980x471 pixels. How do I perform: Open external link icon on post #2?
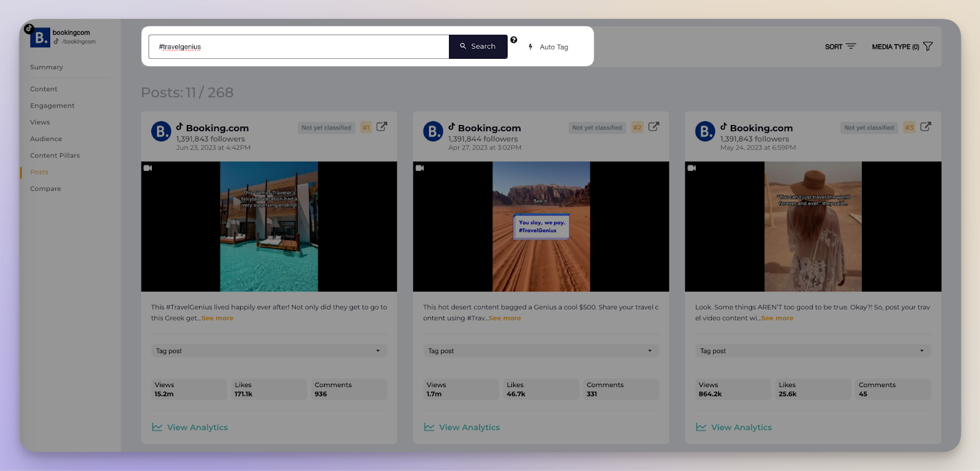click(x=654, y=127)
